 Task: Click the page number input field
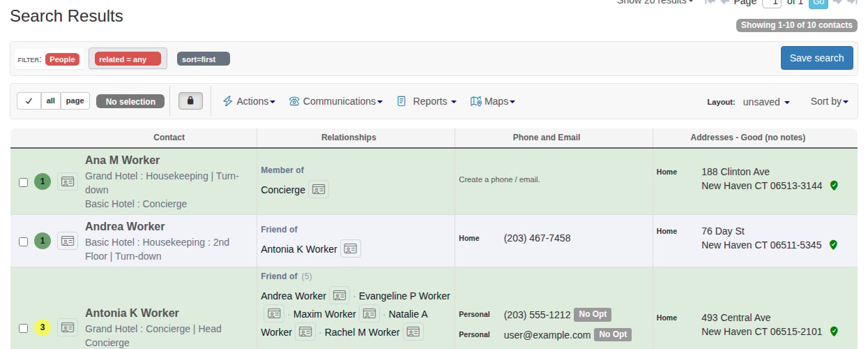point(772,2)
